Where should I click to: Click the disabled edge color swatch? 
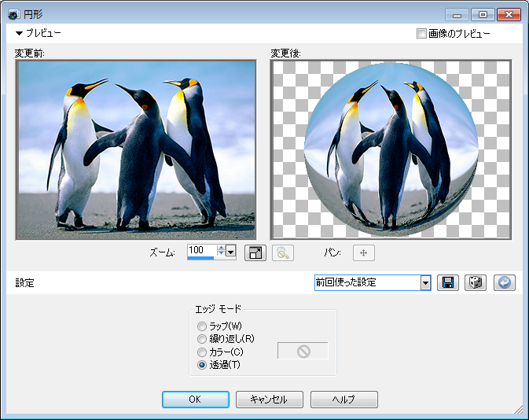click(x=303, y=351)
